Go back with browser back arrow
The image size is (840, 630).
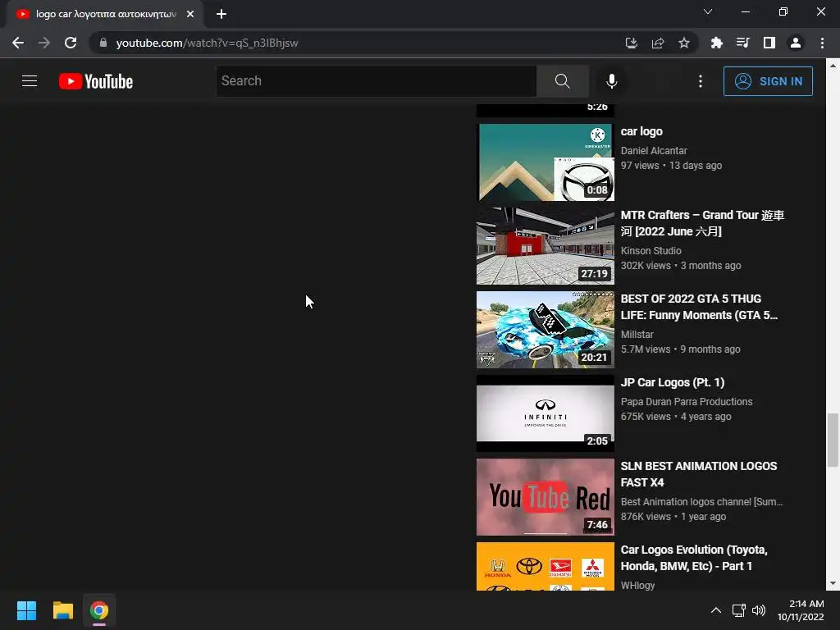coord(18,43)
